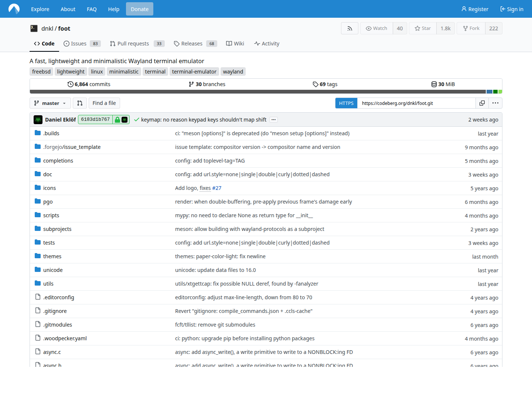532x399 pixels.
Task: Click the compare branches icon button
Action: click(80, 103)
